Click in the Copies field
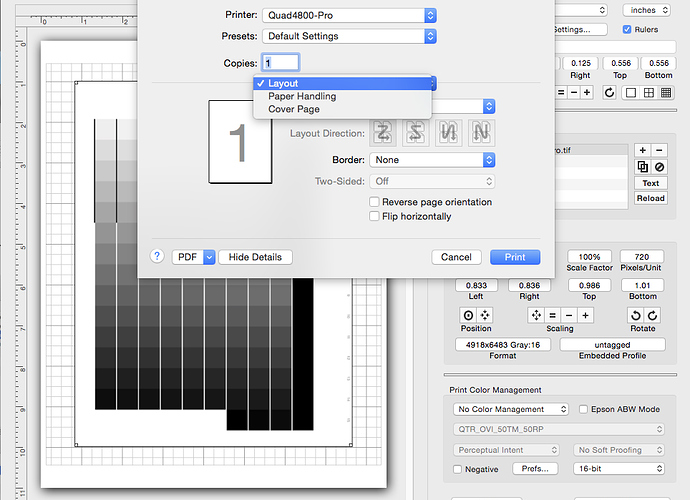This screenshot has height=500, width=690. coord(279,62)
